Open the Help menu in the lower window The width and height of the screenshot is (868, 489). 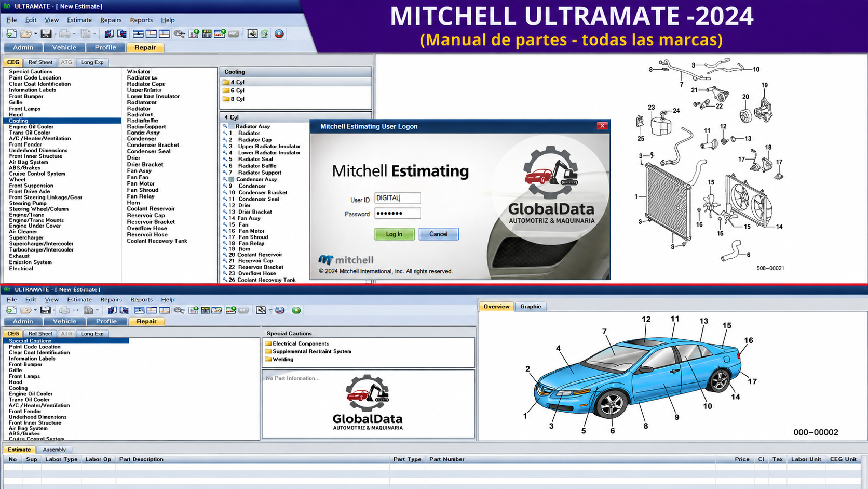(x=168, y=299)
